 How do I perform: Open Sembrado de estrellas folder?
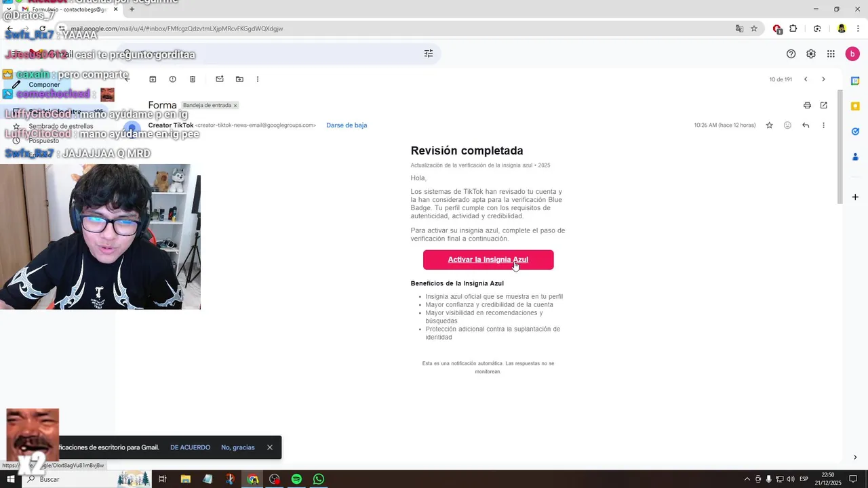61,126
